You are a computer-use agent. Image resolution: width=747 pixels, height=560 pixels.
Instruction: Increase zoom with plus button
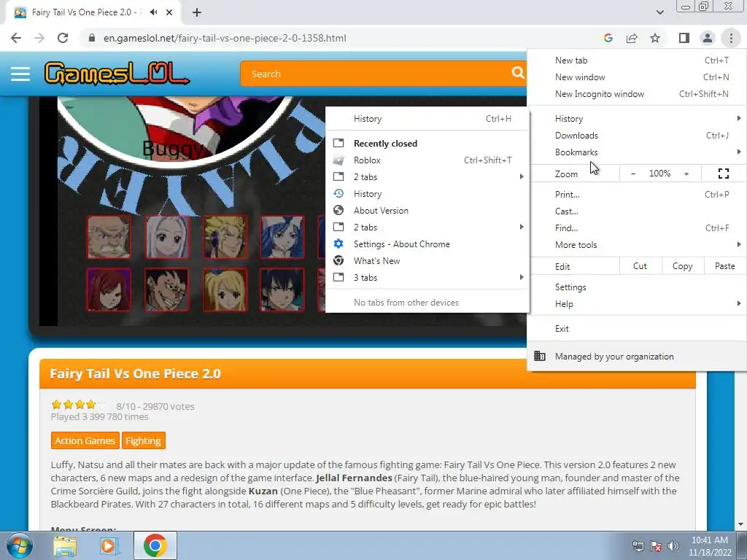686,174
